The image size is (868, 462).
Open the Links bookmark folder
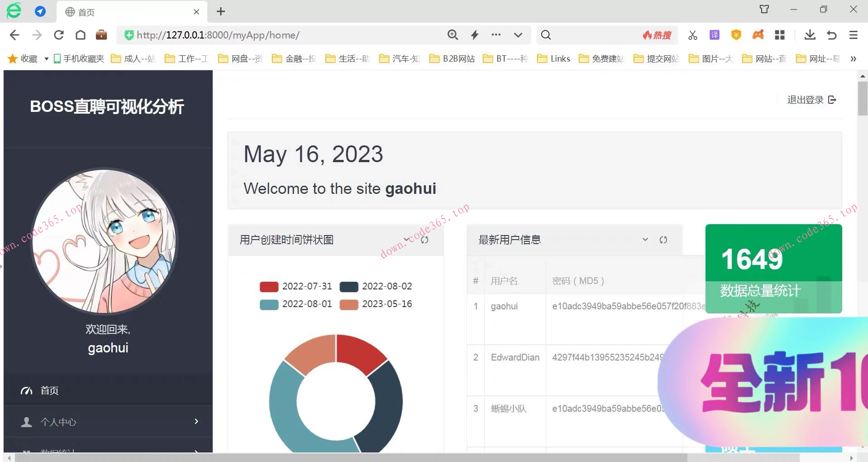point(553,58)
